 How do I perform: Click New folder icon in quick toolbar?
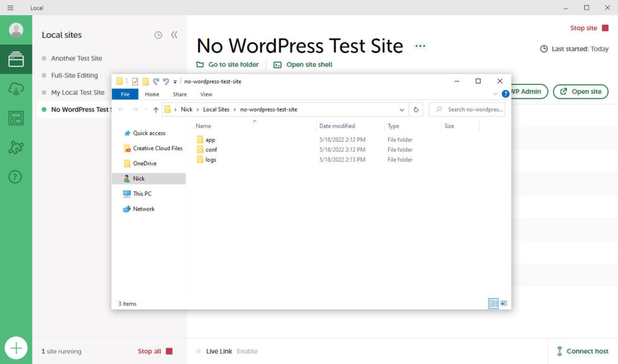(145, 81)
